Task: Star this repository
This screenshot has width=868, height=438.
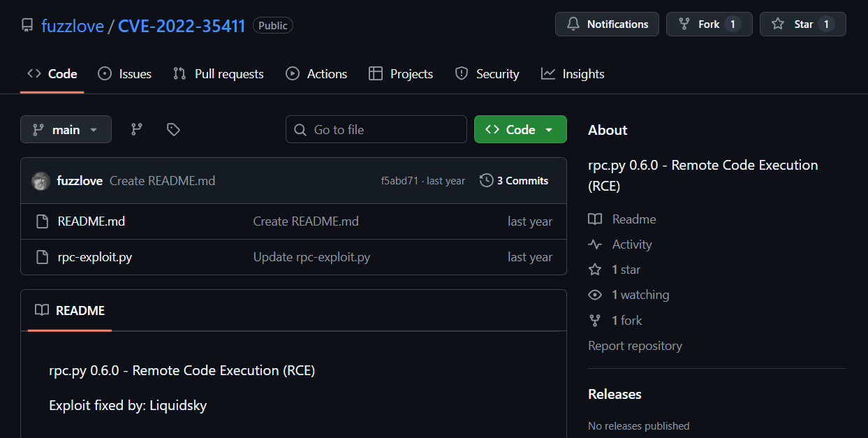Action: point(802,24)
